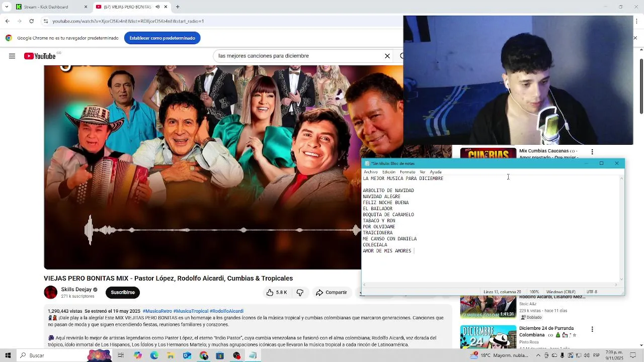The width and height of the screenshot is (644, 362).
Task: Open the Skills Deejay channel avatar
Action: point(51,293)
